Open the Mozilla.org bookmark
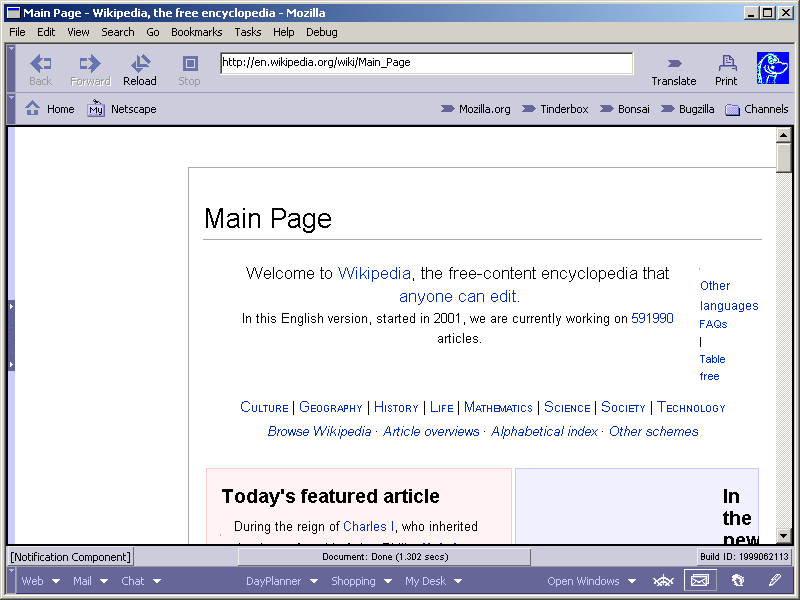This screenshot has height=600, width=800. (x=476, y=109)
